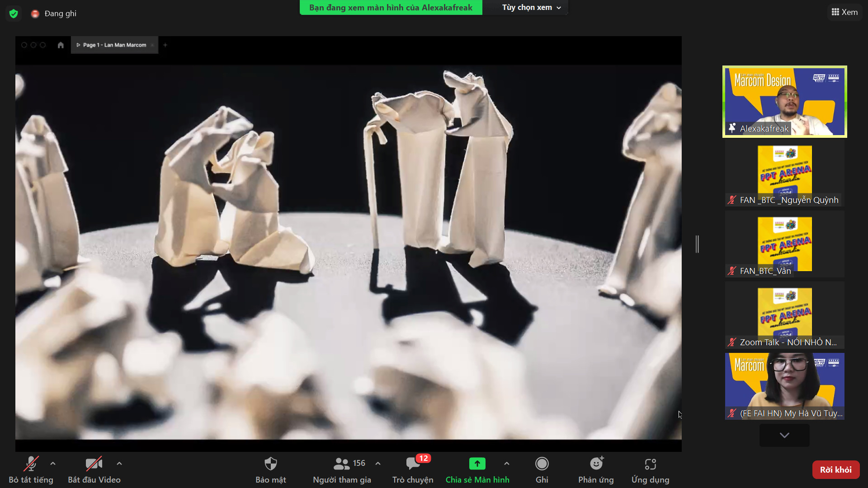Click muted mic icon on FAN_BTC_Vân tile
The image size is (868, 488).
(x=732, y=271)
